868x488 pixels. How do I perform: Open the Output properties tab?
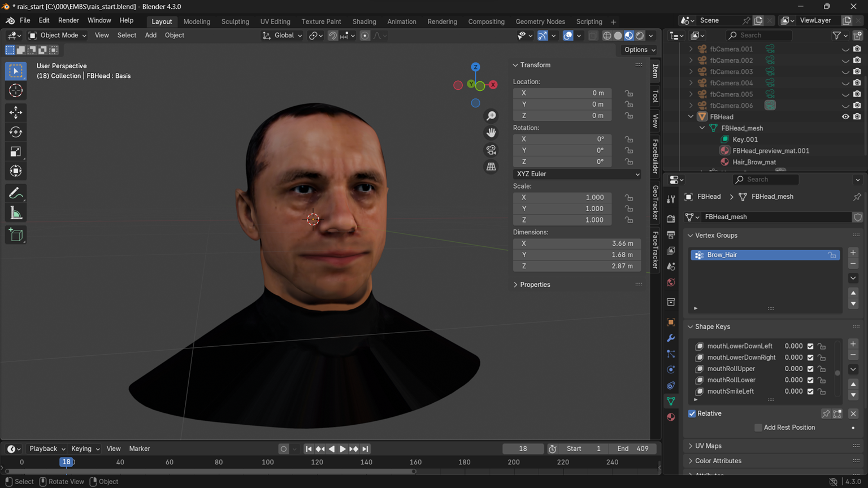pyautogui.click(x=671, y=234)
